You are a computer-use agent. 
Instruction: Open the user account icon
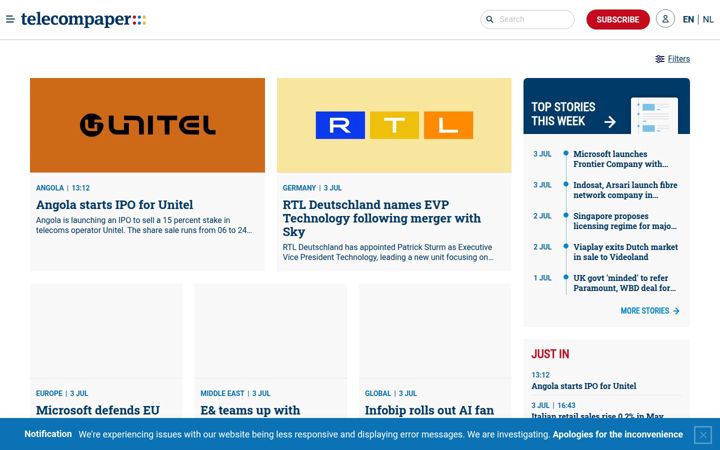click(665, 19)
